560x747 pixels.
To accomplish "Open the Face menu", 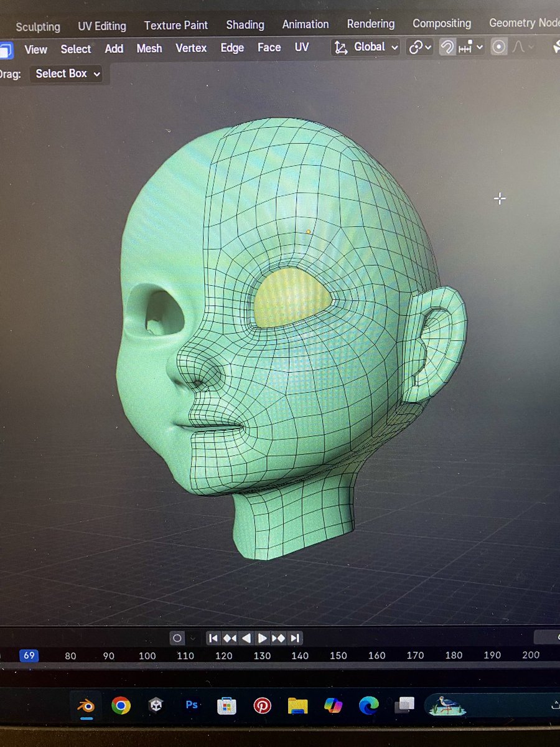I will click(269, 47).
